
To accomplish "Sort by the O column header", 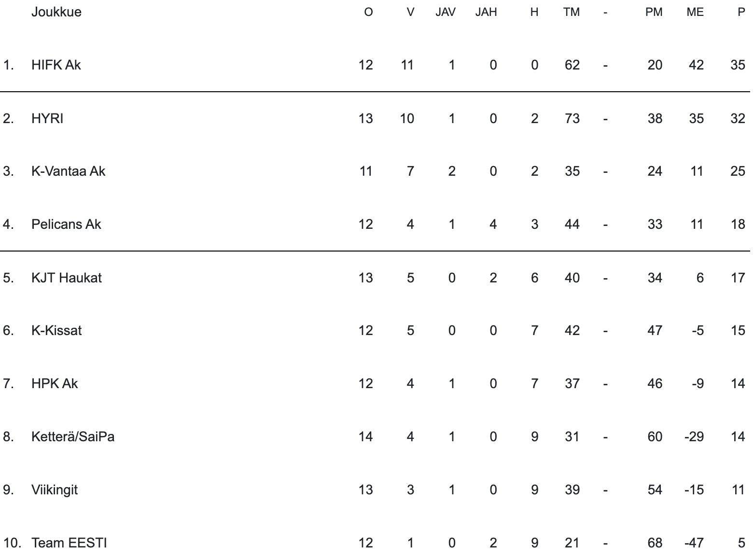I will tap(368, 12).
